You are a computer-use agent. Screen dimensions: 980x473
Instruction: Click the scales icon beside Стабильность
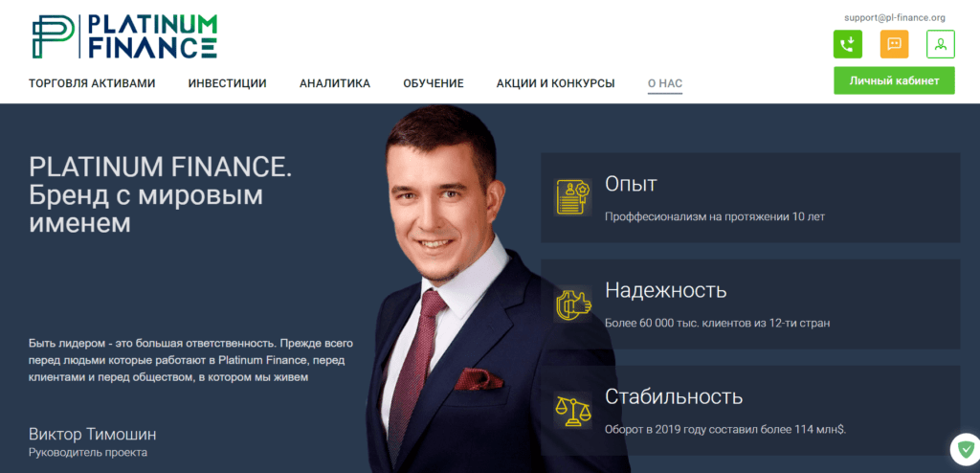(572, 410)
